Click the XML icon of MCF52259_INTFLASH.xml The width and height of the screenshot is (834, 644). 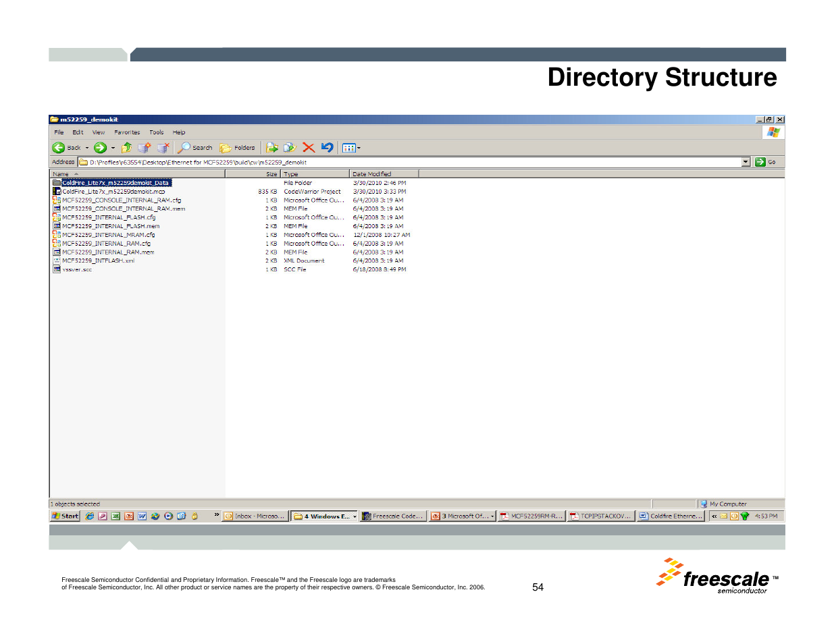click(57, 261)
